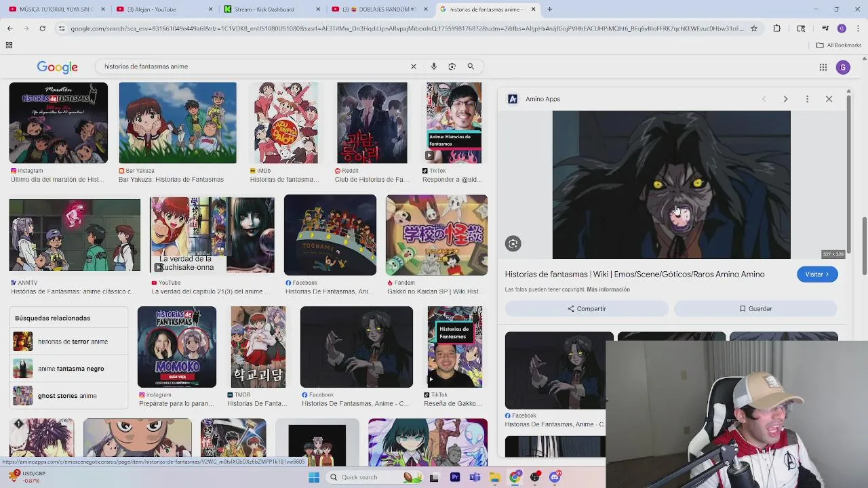This screenshot has height=488, width=868.
Task: Open a new browser tab
Action: [550, 9]
